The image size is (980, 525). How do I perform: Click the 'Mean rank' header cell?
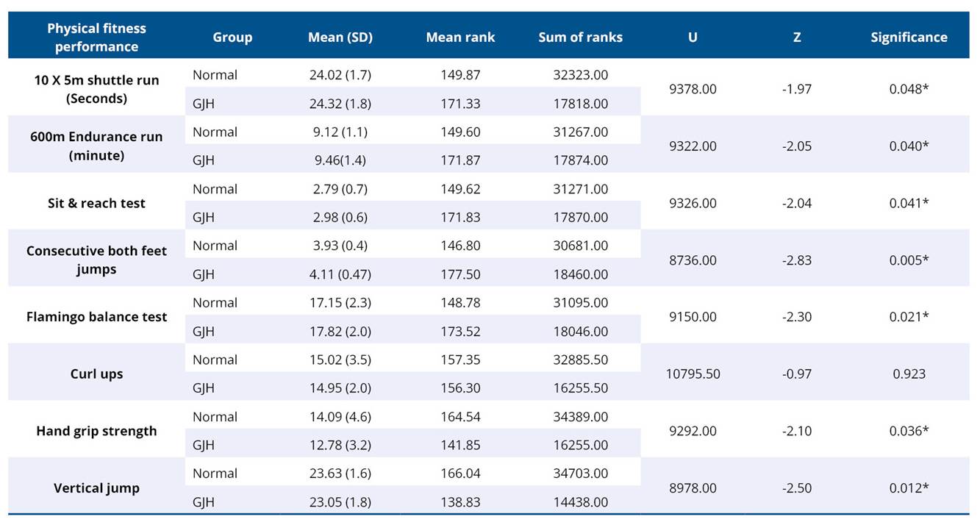[460, 37]
